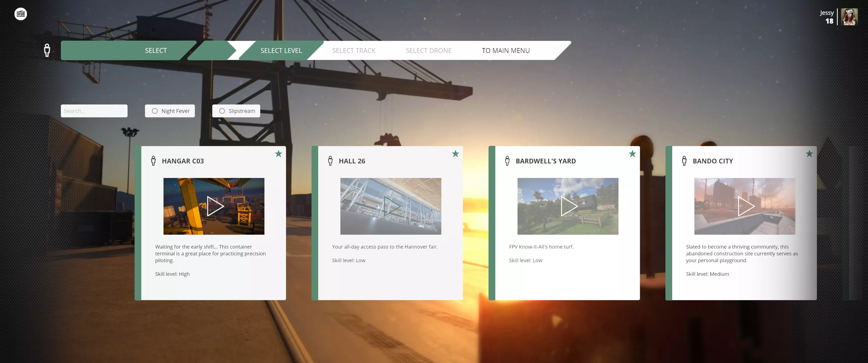
Task: Toggle the star on Hall 26 card
Action: pyautogui.click(x=455, y=154)
